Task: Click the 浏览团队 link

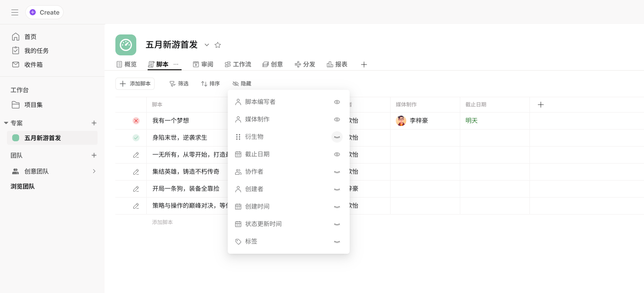Action: tap(23, 186)
